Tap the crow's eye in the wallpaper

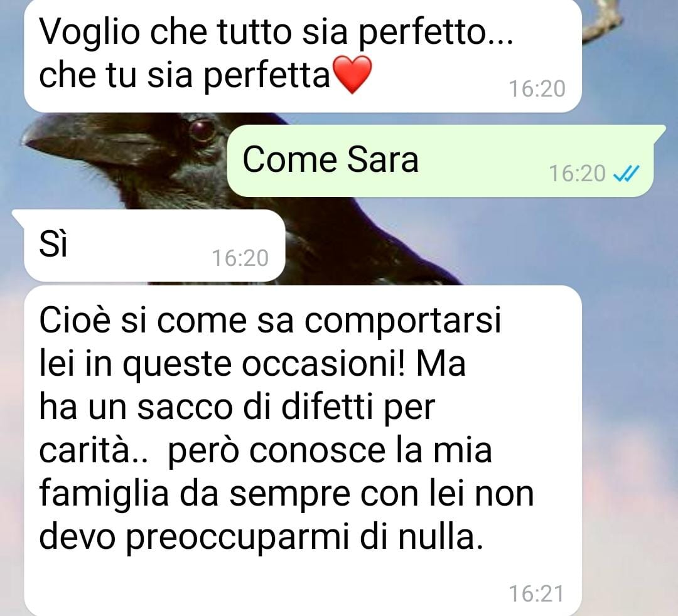coord(202,129)
